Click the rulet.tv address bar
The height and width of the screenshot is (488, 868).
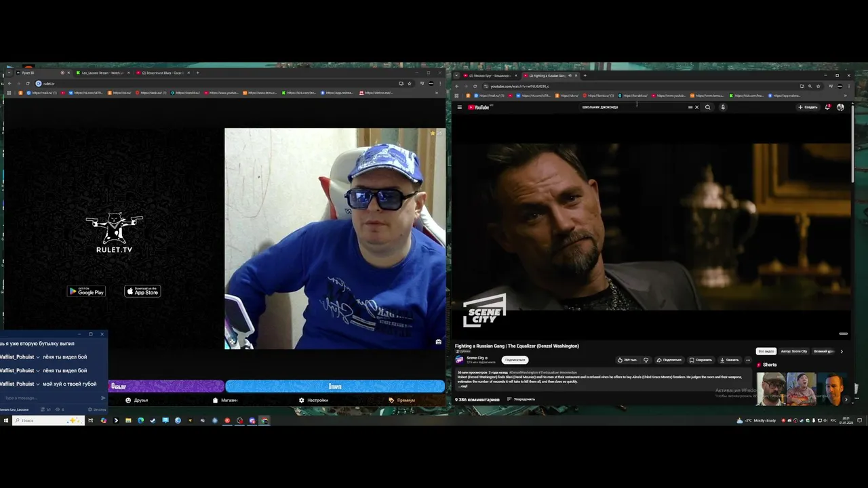[x=217, y=83]
